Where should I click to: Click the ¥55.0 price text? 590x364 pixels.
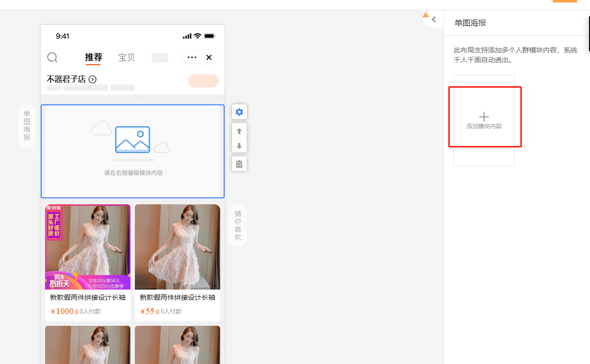tap(150, 311)
